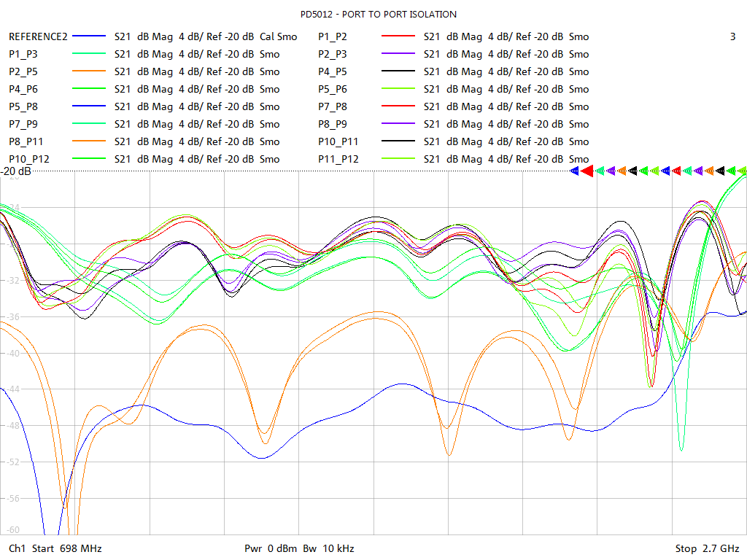Viewport: 747px width, 560px height.
Task: Select the P1_P2 trace name
Action: click(x=333, y=36)
